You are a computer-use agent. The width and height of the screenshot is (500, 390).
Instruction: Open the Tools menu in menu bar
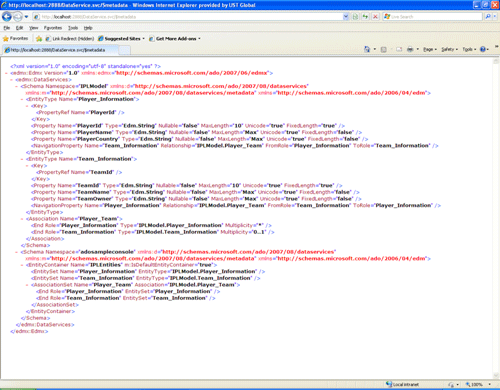[x=73, y=28]
